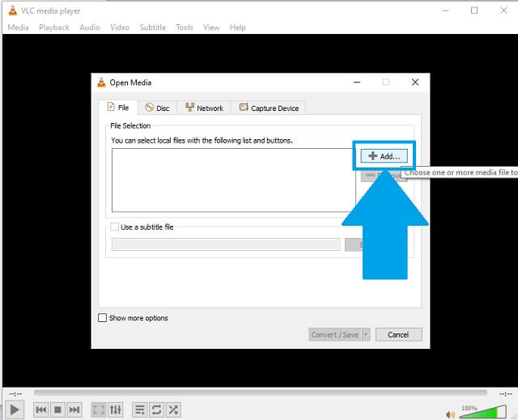Toggle fullscreen video mode

click(99, 410)
